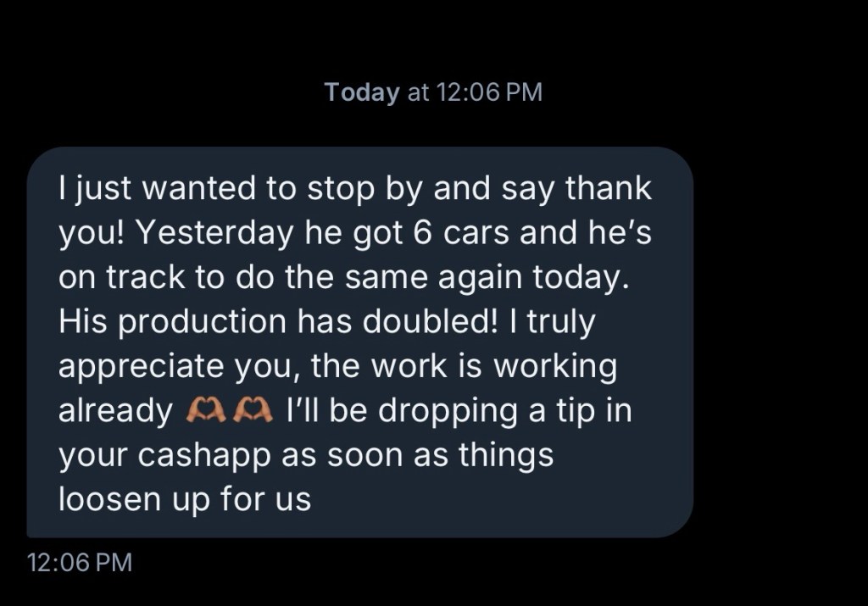Click the word "already" before the emojis
Viewport: 868px width, 606px height.
(x=114, y=411)
